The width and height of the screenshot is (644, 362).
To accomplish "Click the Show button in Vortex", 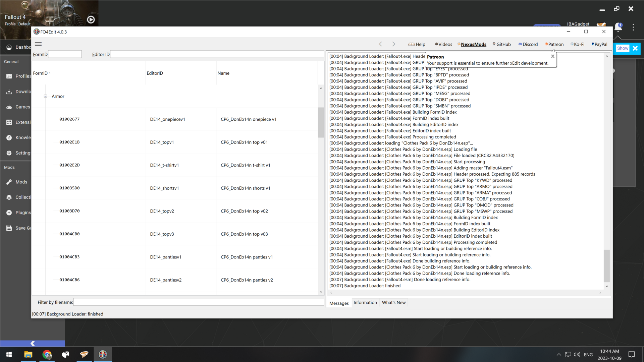I will click(x=623, y=48).
